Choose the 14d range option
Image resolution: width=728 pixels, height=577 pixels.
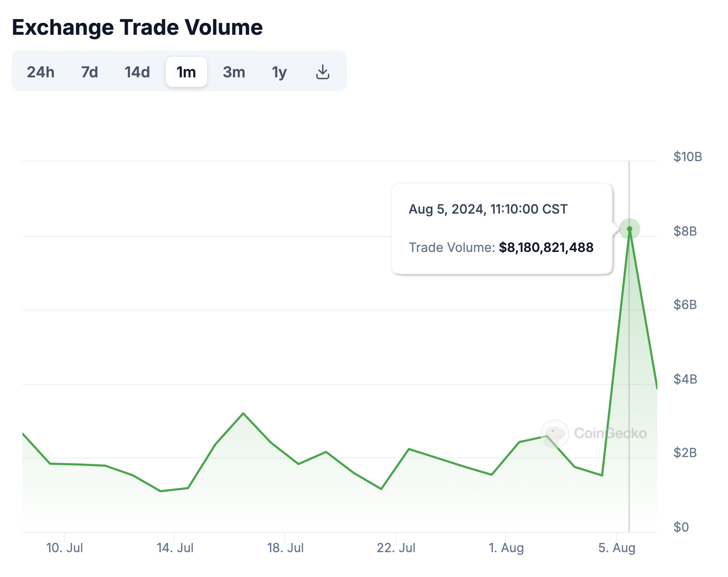(x=137, y=72)
